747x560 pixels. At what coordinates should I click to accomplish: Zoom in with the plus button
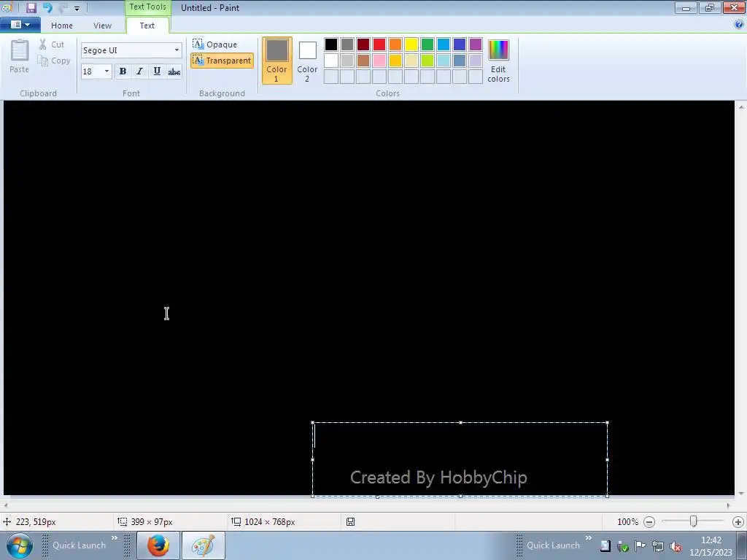738,522
